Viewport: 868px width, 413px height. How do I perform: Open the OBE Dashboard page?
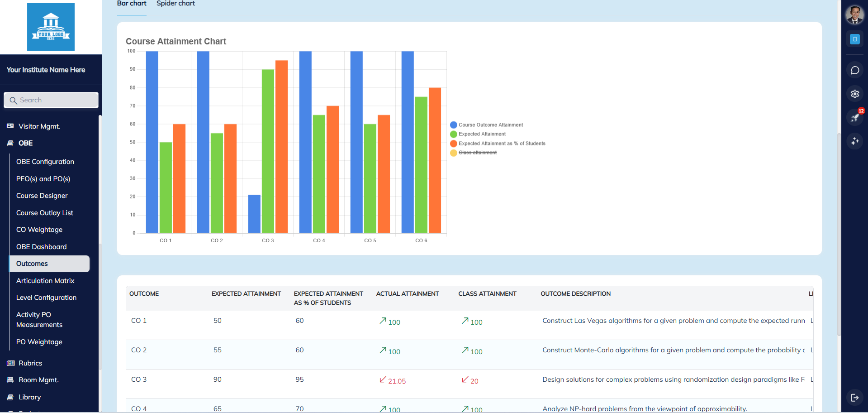click(41, 246)
